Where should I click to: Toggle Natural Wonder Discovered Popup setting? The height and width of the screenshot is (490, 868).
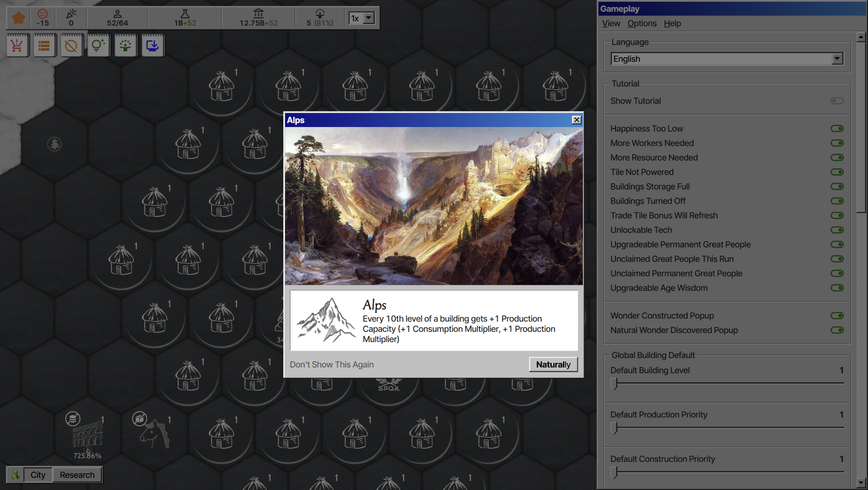(837, 330)
